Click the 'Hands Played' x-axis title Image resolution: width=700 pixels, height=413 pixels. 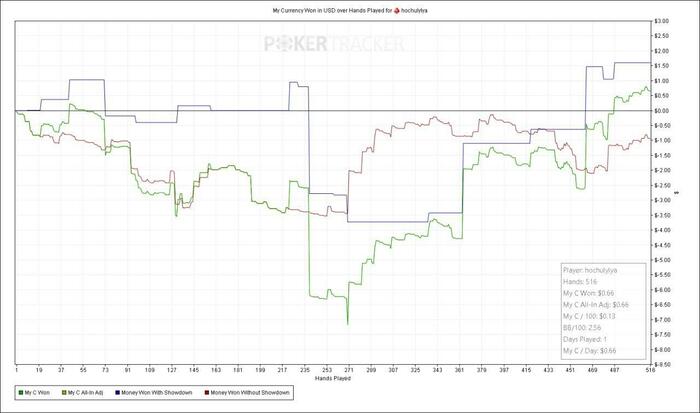point(333,379)
